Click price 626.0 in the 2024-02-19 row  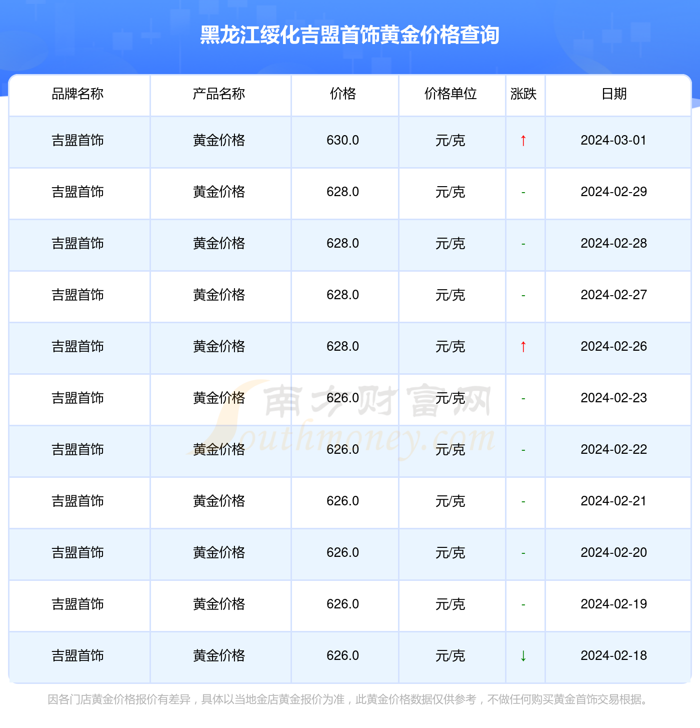(343, 604)
